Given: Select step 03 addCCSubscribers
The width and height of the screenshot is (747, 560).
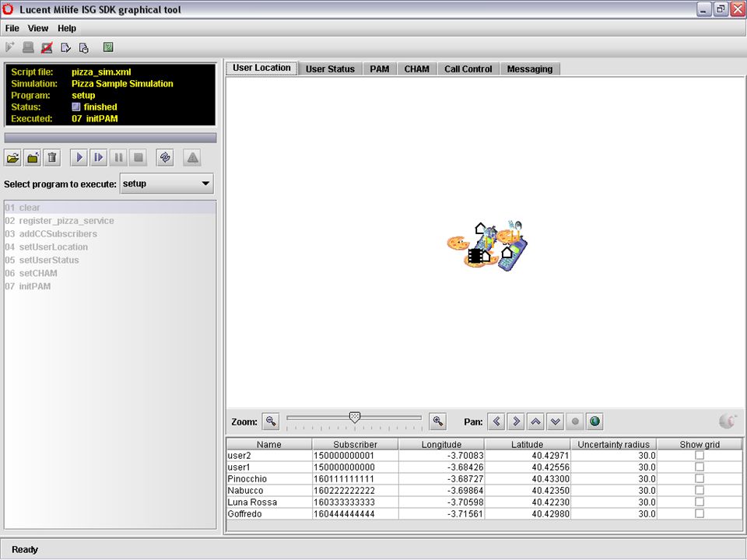Looking at the screenshot, I should coord(110,234).
